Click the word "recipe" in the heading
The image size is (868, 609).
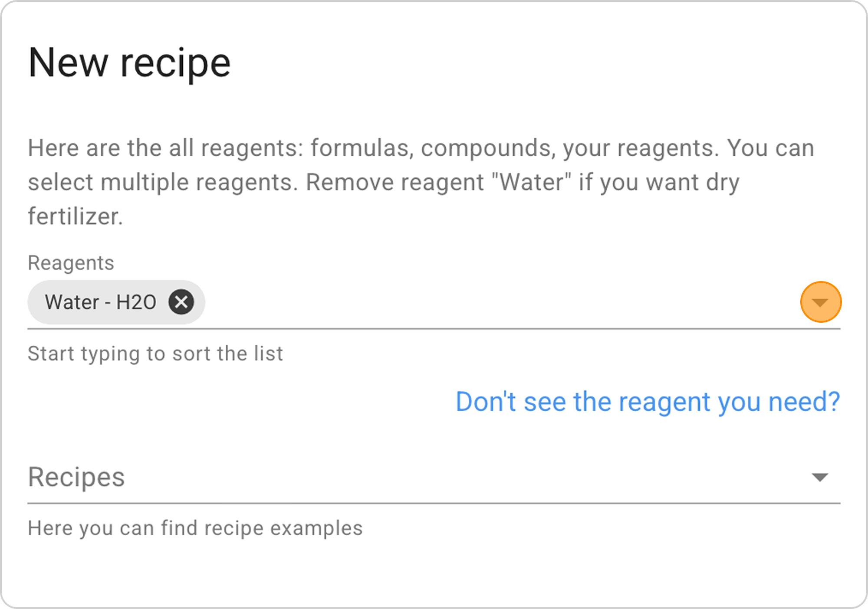click(x=175, y=64)
